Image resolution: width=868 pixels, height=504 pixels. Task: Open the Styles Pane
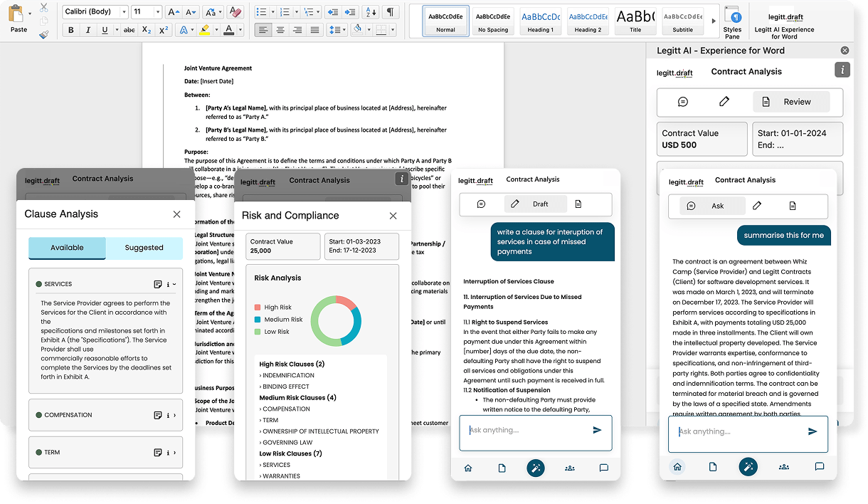(x=732, y=21)
